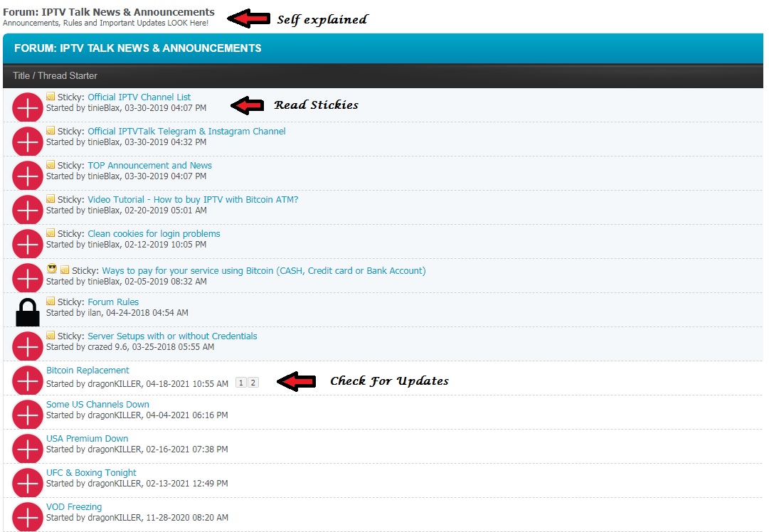Click 'Started by tinieBlax, 03-30-2019 04:32 PM' text
The height and width of the screenshot is (532, 769).
(x=127, y=142)
